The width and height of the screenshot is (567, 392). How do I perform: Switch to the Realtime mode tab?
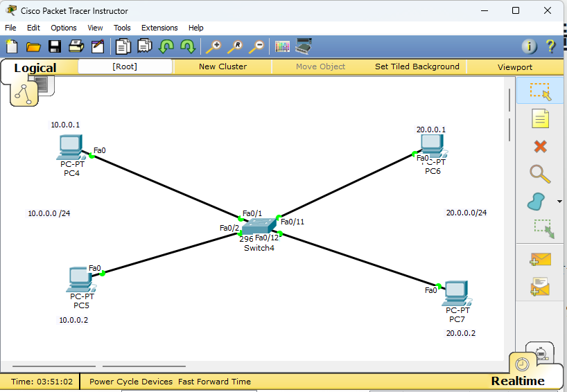coord(518,381)
